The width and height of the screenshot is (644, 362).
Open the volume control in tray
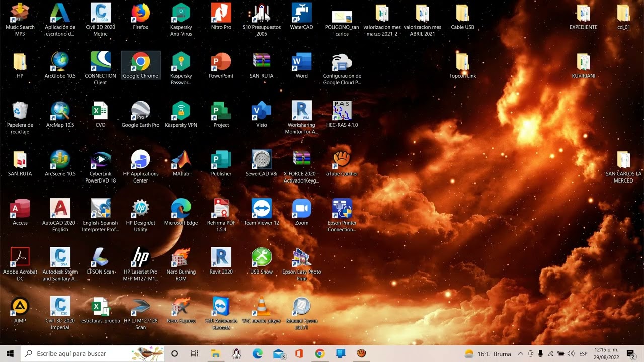(x=571, y=354)
